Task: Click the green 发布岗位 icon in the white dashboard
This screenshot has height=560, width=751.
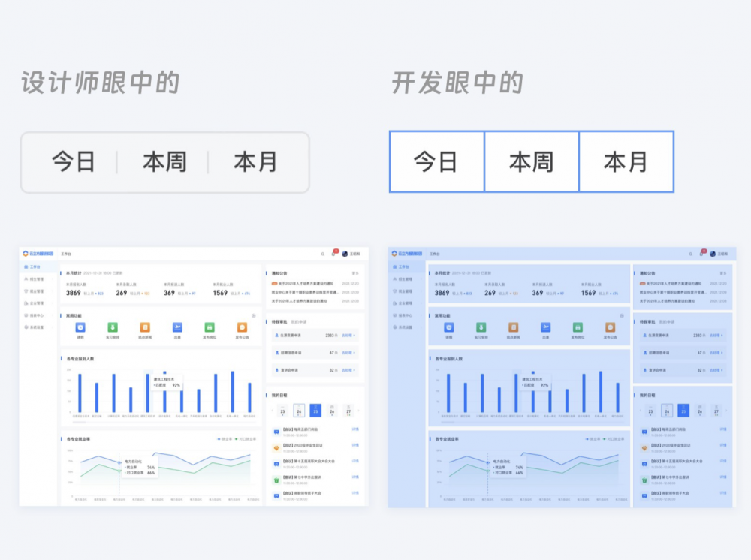Action: tap(210, 327)
